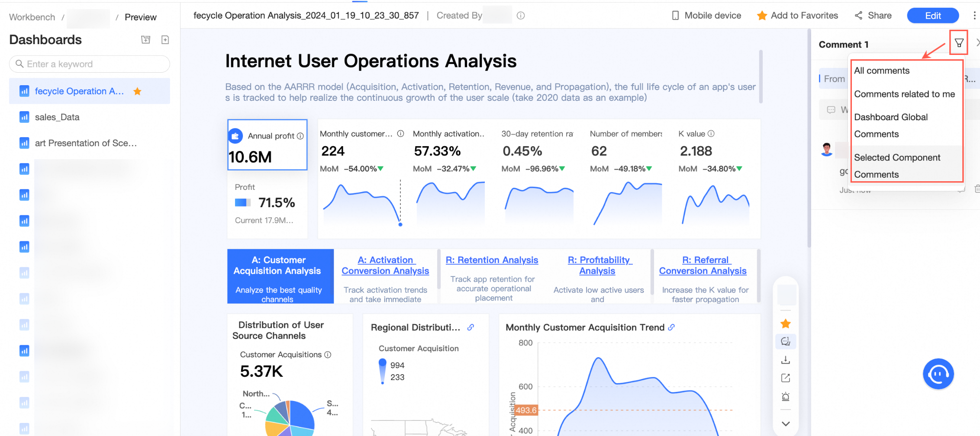Toggle the star on fecycle Operation dashboard
Image resolution: width=980 pixels, height=436 pixels.
tap(137, 91)
